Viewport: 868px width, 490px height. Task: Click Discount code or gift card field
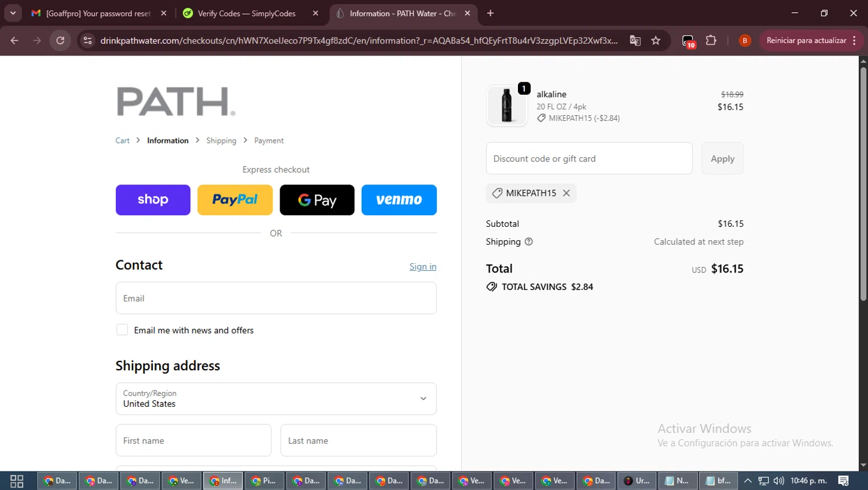(x=589, y=159)
